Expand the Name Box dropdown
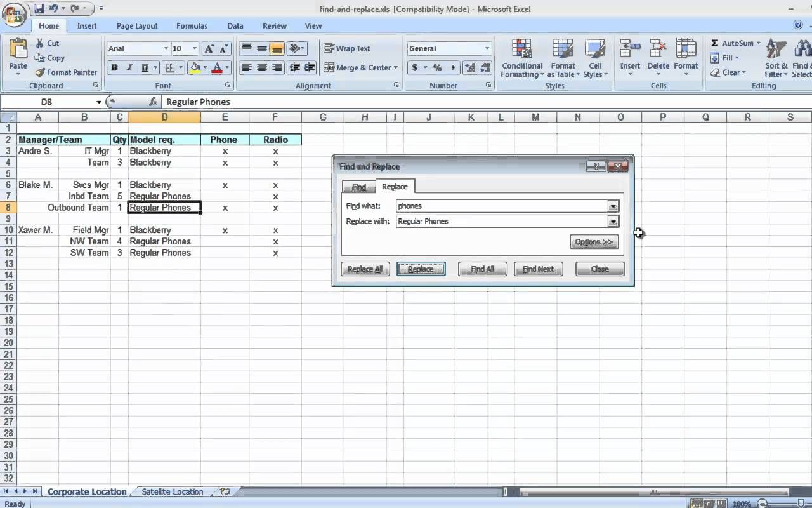Image resolution: width=812 pixels, height=508 pixels. [x=99, y=102]
